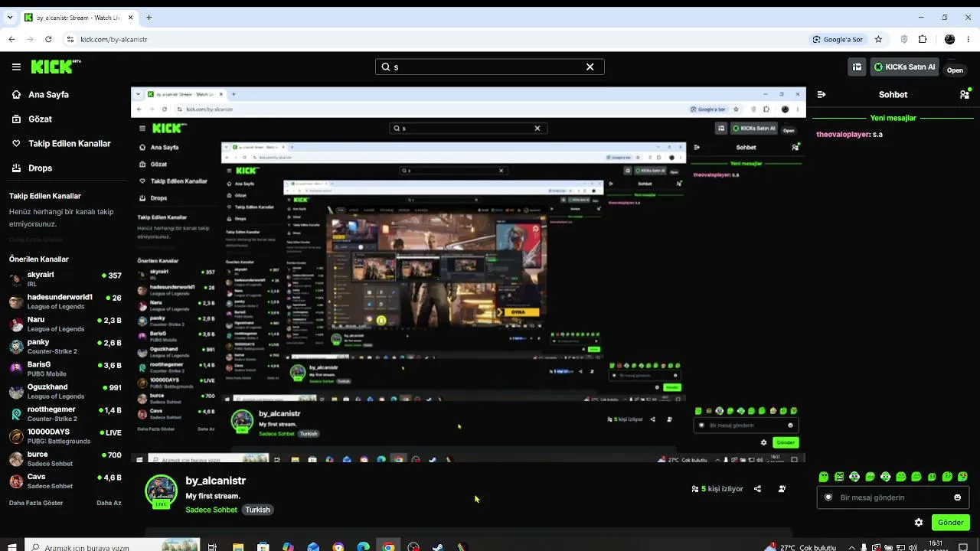Open chat settings gear

click(919, 523)
